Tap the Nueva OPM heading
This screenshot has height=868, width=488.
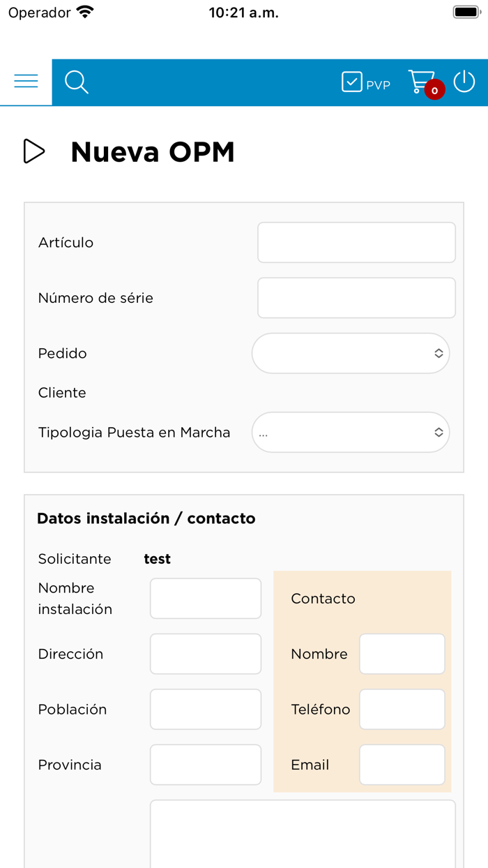(x=153, y=151)
